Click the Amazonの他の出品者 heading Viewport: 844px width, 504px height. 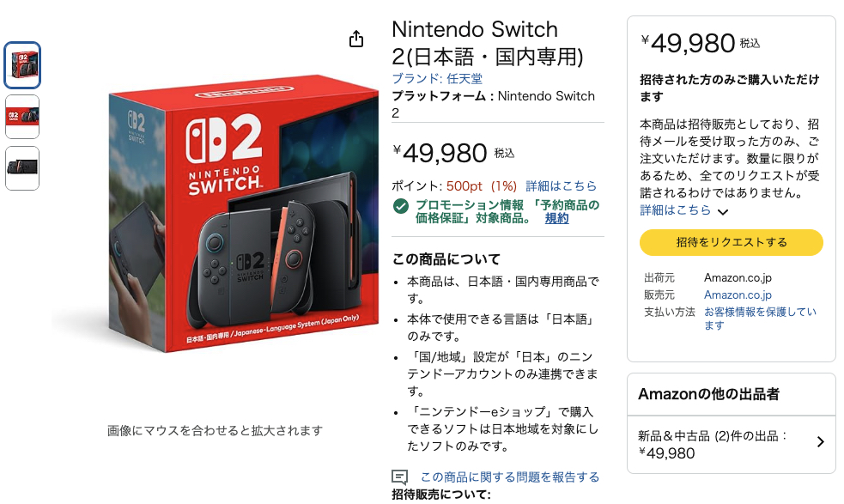(x=708, y=394)
